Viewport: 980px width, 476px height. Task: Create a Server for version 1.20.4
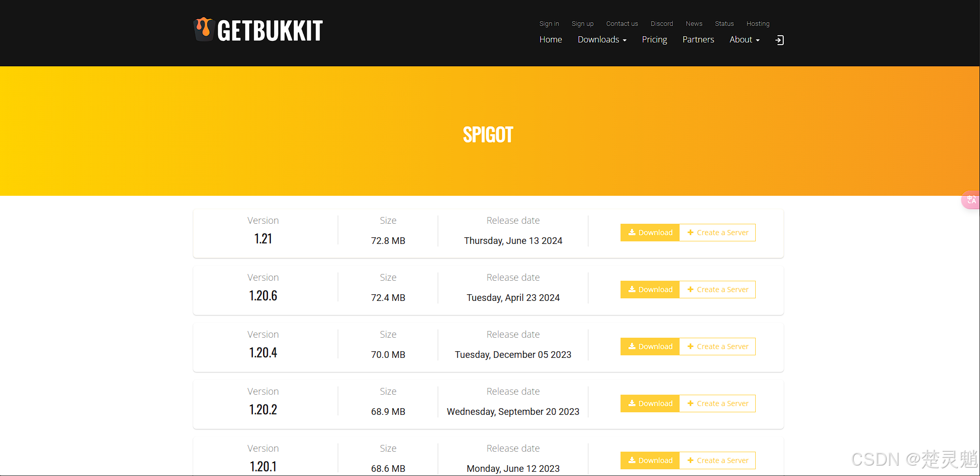coord(717,347)
